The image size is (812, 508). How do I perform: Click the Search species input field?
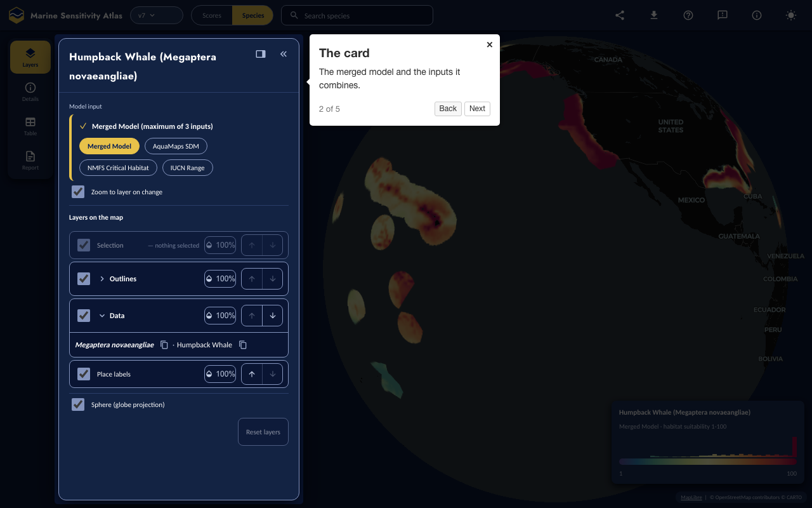(x=357, y=15)
